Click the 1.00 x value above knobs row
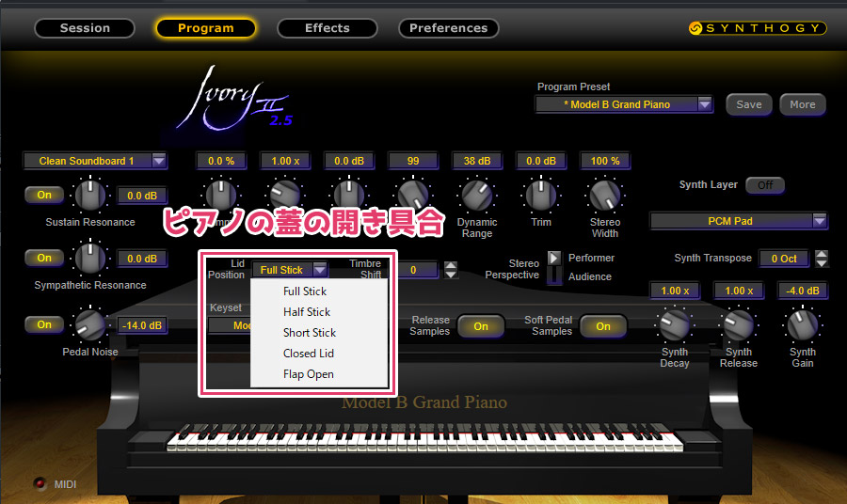This screenshot has height=504, width=847. coord(285,161)
